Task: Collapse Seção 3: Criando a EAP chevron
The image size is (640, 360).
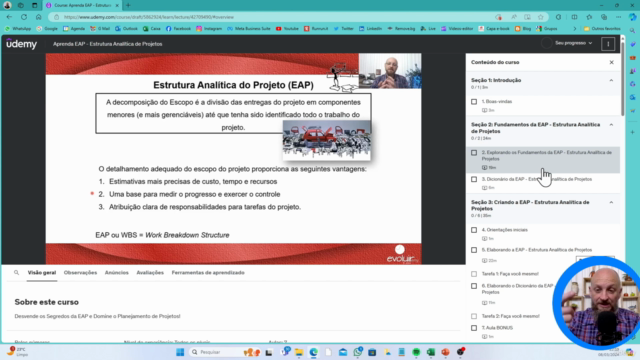Action: 611,202
